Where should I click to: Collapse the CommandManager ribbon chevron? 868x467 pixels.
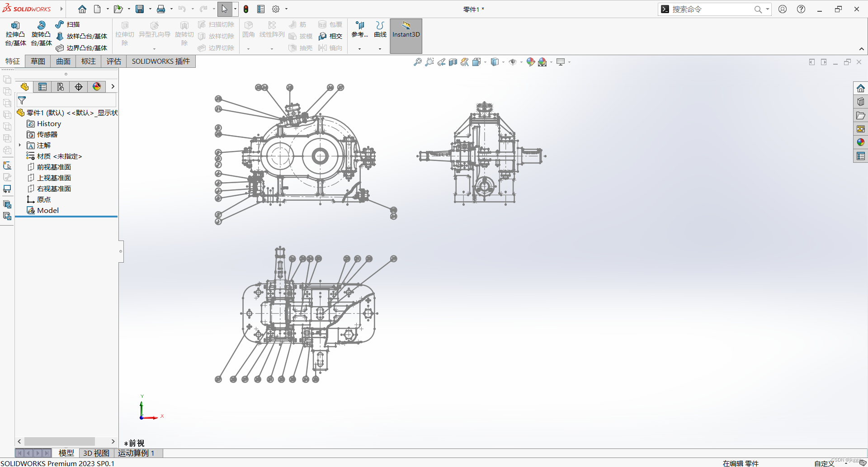(862, 49)
